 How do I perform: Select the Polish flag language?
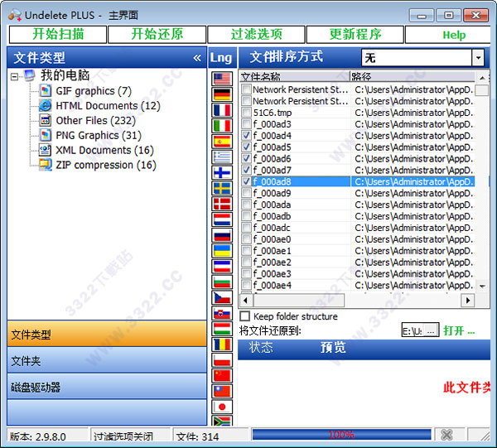tap(222, 360)
